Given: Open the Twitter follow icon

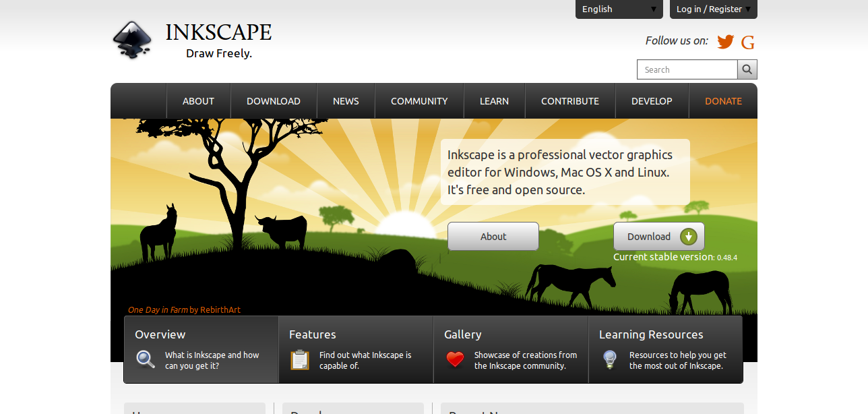Looking at the screenshot, I should [725, 42].
